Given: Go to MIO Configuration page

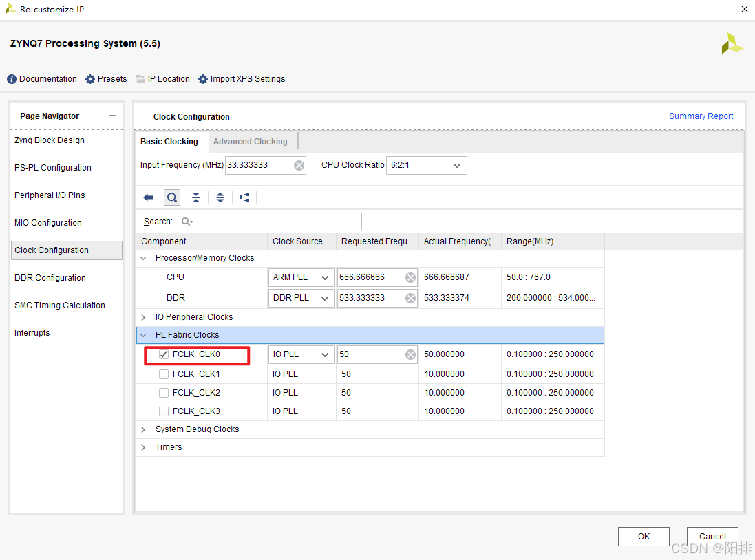Looking at the screenshot, I should click(x=48, y=222).
